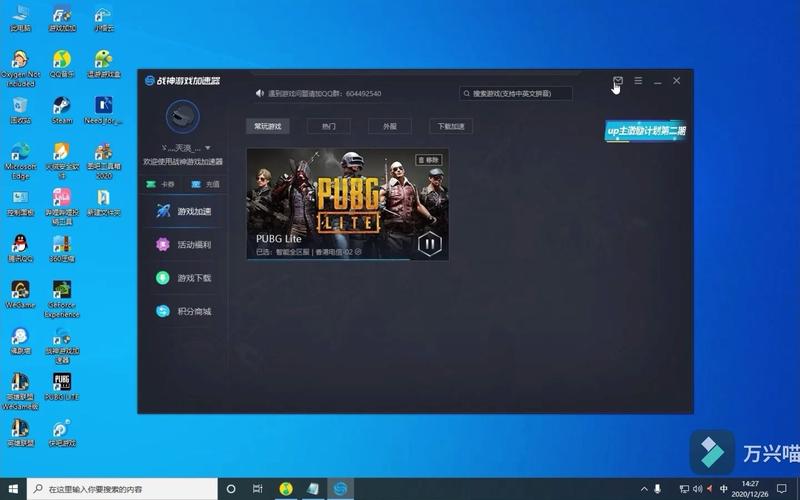
Task: Open the new folder desktop icon
Action: 104,203
